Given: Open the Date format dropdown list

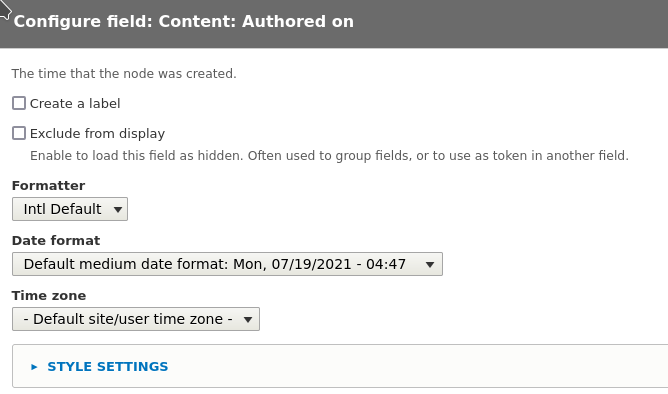Looking at the screenshot, I should (227, 264).
